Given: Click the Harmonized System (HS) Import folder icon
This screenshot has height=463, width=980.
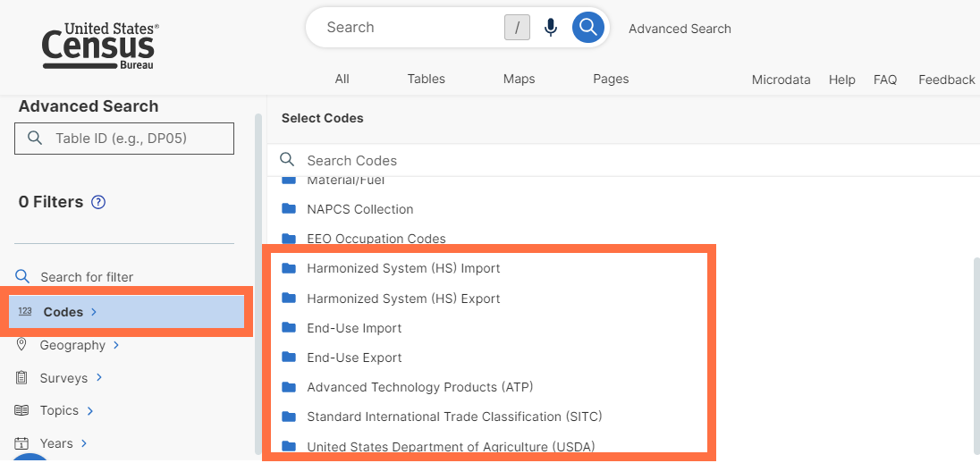Looking at the screenshot, I should 288,268.
